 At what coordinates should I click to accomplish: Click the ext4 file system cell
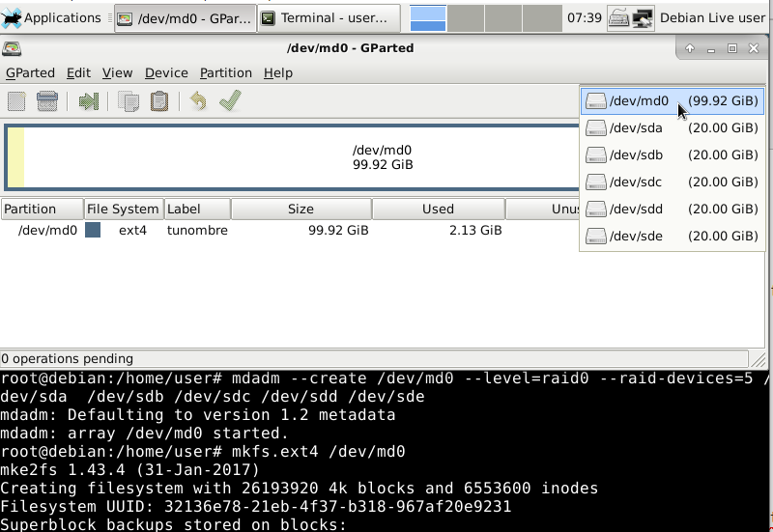click(132, 231)
